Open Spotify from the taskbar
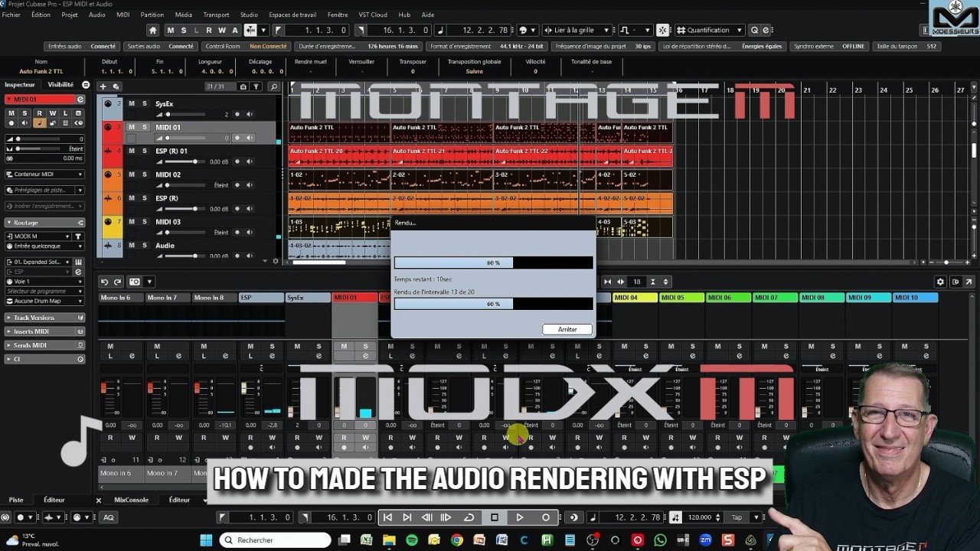The height and width of the screenshot is (551, 980). (x=412, y=540)
